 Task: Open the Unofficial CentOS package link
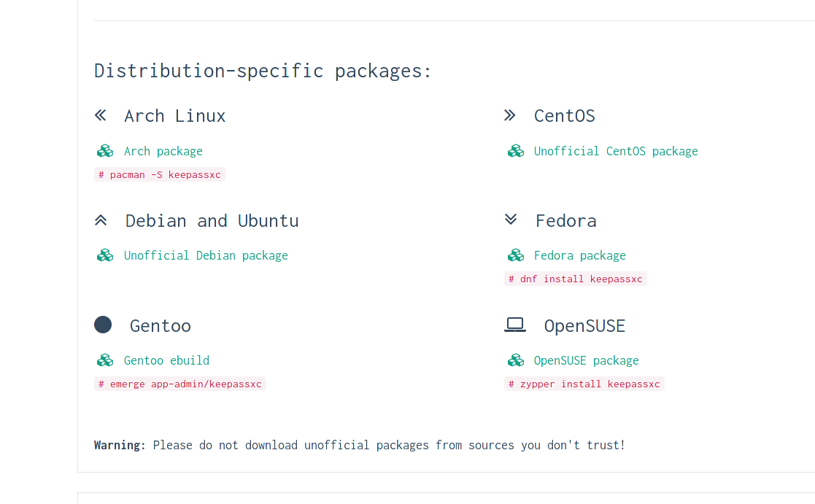[615, 150]
